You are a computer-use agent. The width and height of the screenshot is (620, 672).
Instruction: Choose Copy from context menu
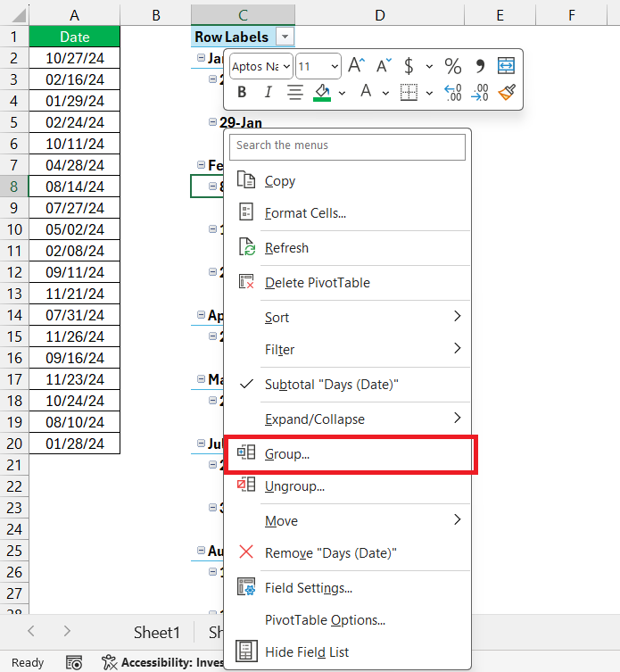tap(347, 181)
